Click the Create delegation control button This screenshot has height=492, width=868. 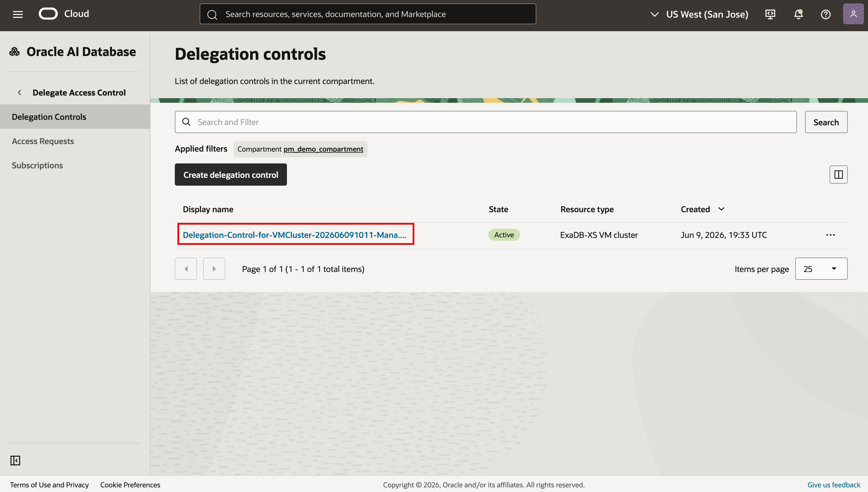(x=231, y=175)
